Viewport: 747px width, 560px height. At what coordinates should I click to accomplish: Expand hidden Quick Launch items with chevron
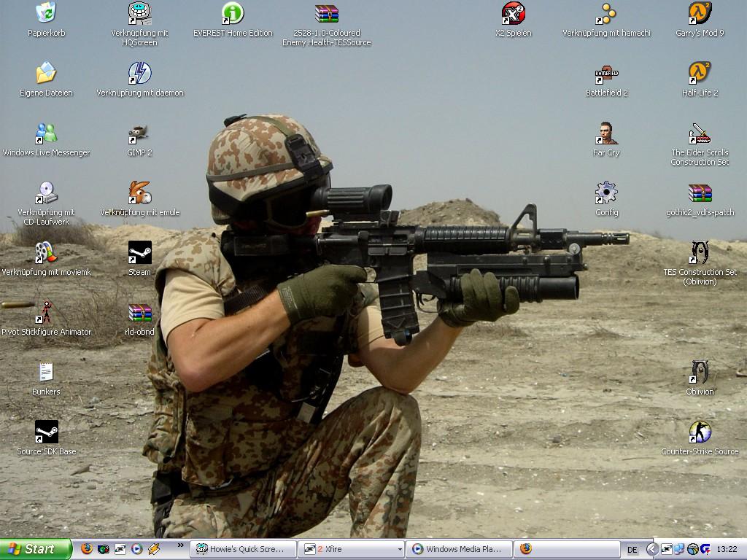point(181,545)
